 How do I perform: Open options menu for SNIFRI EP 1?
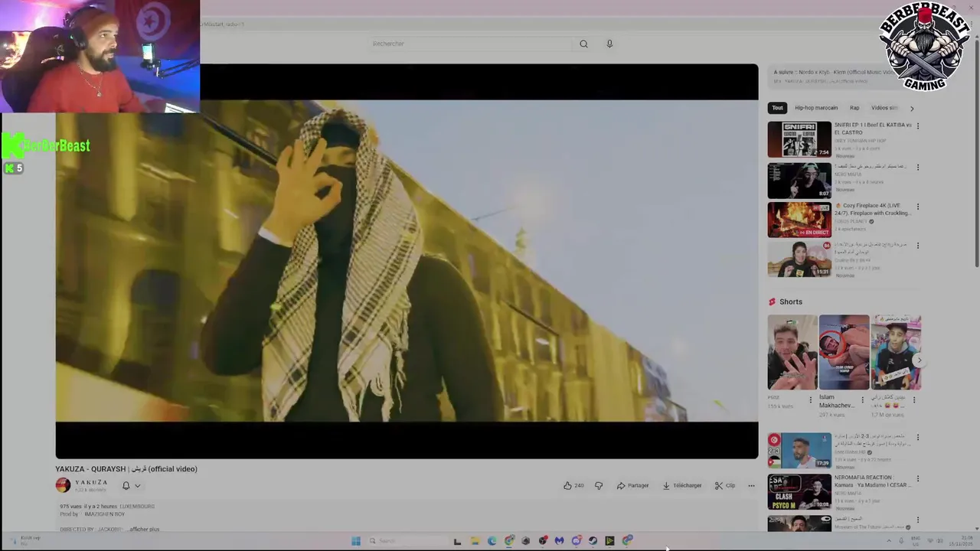coord(917,126)
